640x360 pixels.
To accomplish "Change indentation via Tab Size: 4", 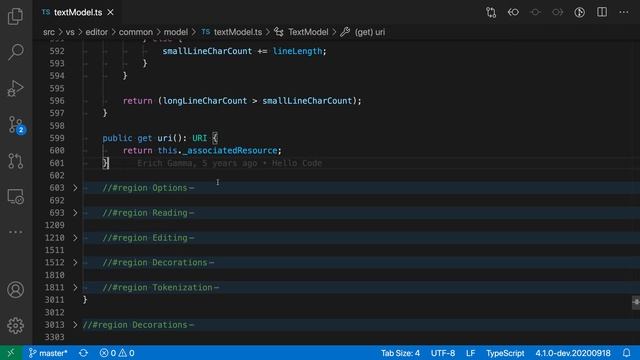I will 400,353.
